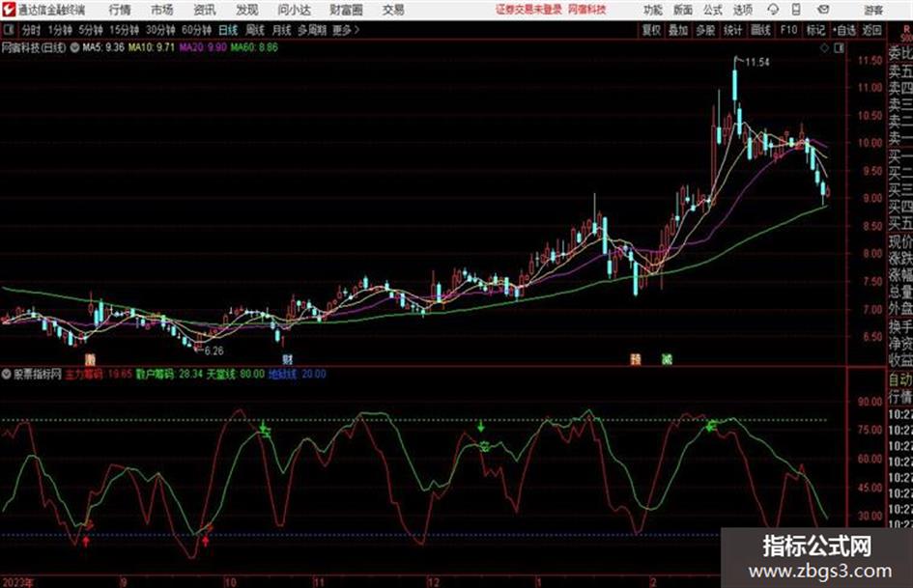The image size is (913, 588).
Task: Click the orange 预 event marker
Action: [636, 359]
